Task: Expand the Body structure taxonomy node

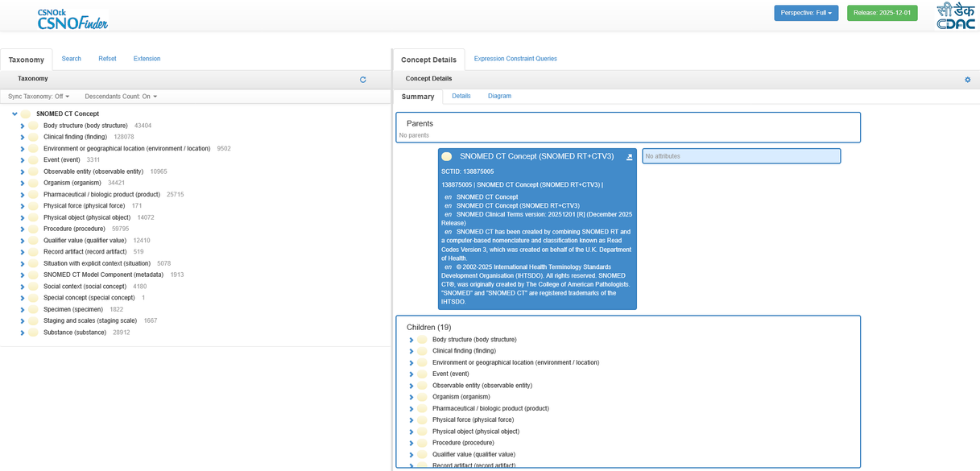Action: click(x=23, y=126)
